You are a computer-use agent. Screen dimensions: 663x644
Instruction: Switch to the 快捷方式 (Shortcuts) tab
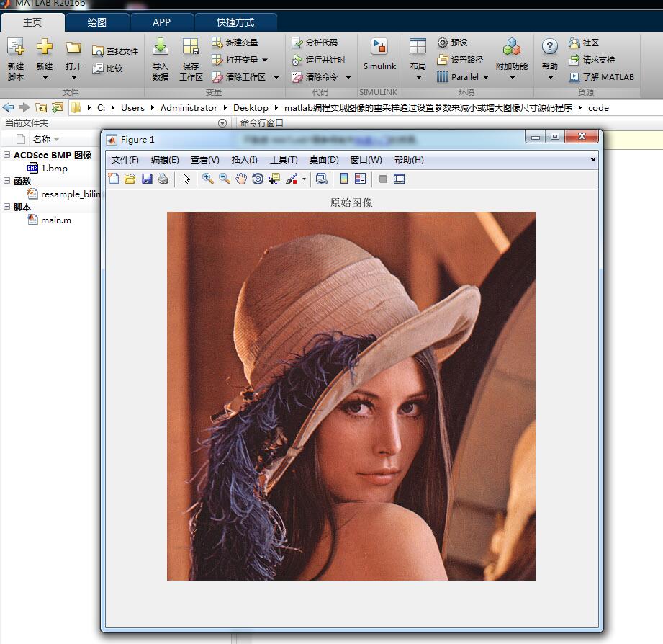tap(235, 22)
